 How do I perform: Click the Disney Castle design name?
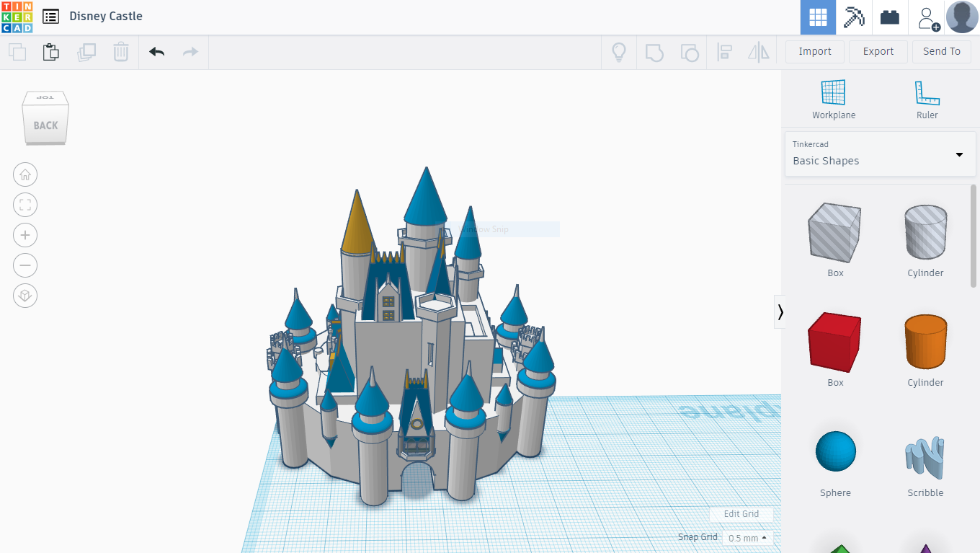[x=106, y=16]
